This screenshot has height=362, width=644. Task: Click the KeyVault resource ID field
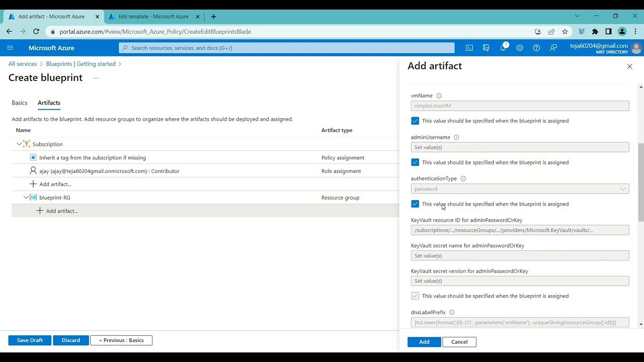[x=520, y=230]
